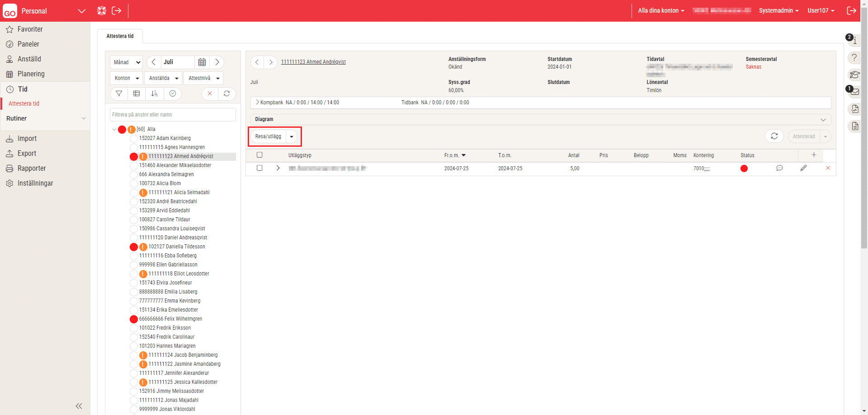
Task: Click the table grid view icon
Action: tap(137, 93)
